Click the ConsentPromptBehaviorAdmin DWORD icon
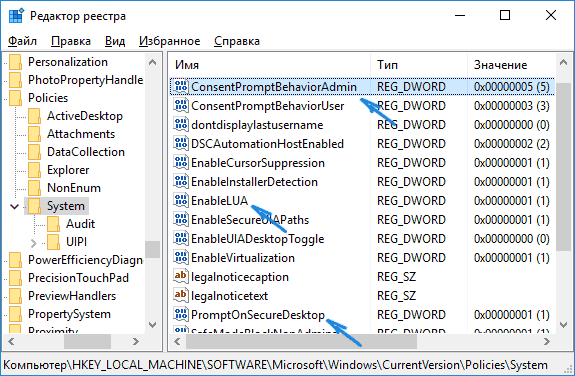 coord(181,87)
